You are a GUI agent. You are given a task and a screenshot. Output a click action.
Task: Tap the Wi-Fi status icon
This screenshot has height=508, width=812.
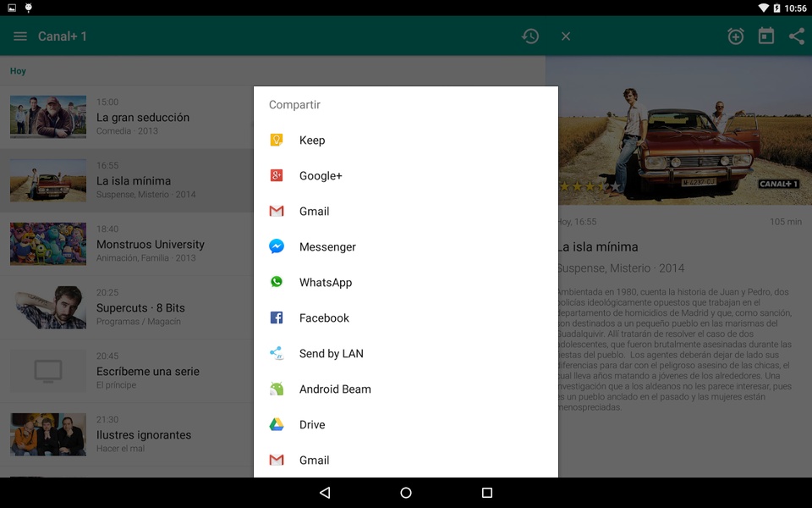tap(763, 8)
